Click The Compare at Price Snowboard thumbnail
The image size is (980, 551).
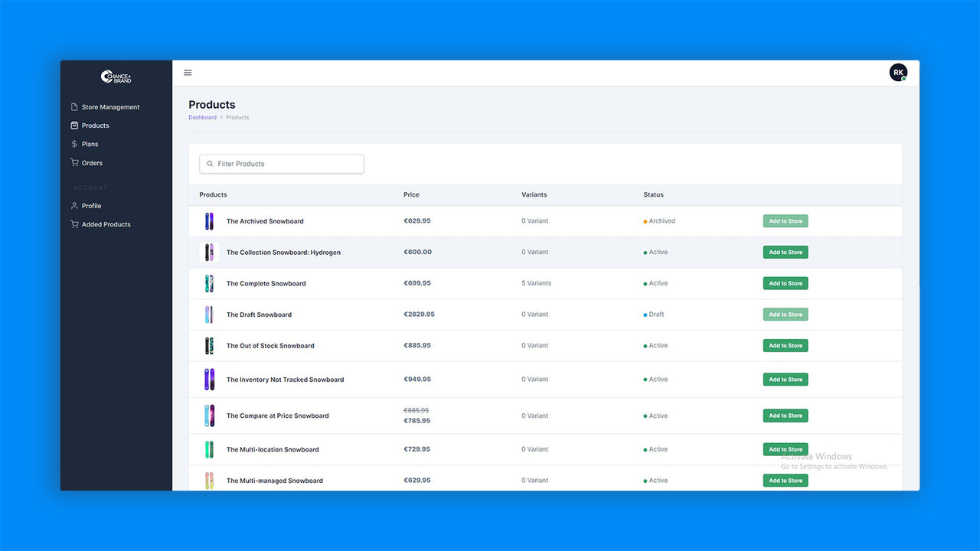point(209,416)
